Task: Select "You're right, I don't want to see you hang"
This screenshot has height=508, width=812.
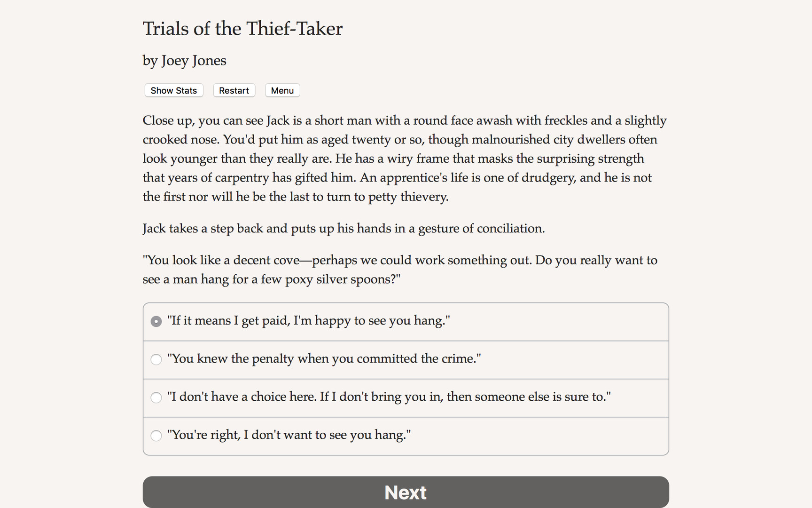Action: [289, 436]
